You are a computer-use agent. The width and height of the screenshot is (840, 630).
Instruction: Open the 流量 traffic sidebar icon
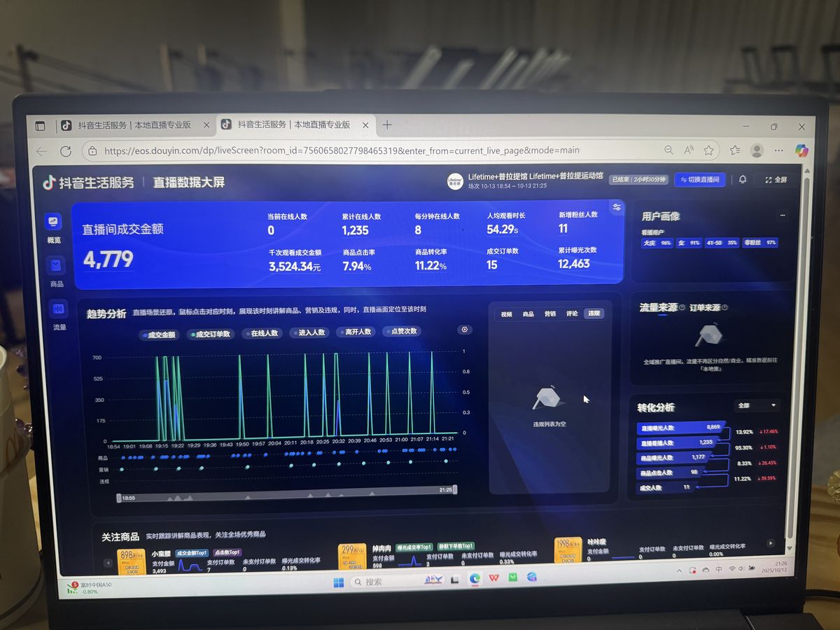[59, 308]
